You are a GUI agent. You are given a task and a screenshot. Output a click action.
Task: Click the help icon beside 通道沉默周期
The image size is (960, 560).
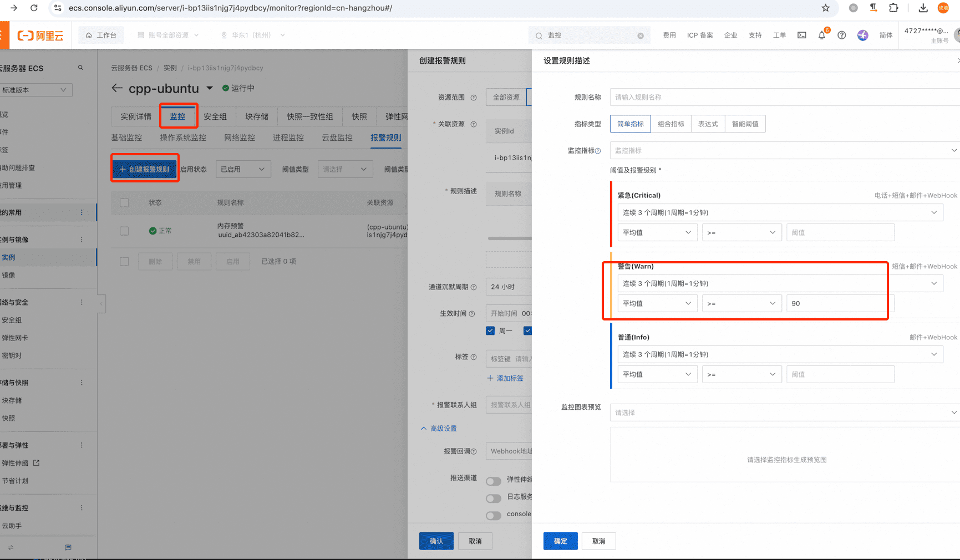(474, 287)
